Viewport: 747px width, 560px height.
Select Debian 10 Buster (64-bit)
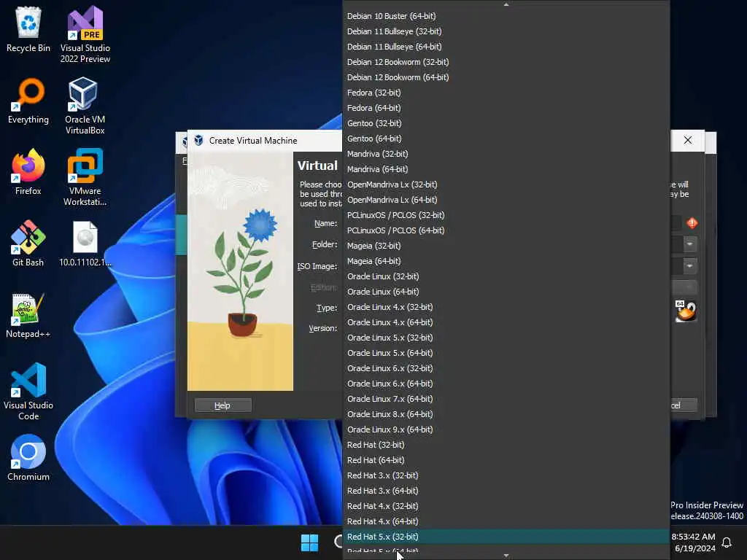[506, 16]
